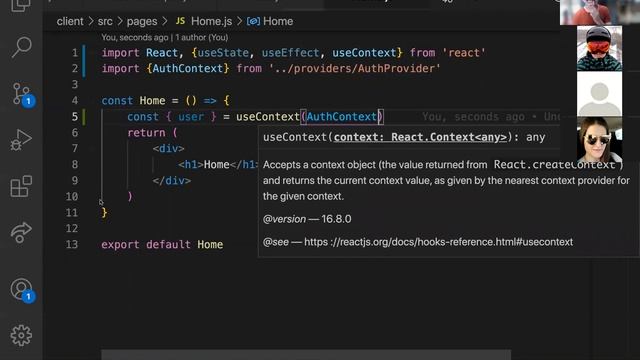Click the useContext signature in the tooltip
The height and width of the screenshot is (360, 640).
coord(404,137)
